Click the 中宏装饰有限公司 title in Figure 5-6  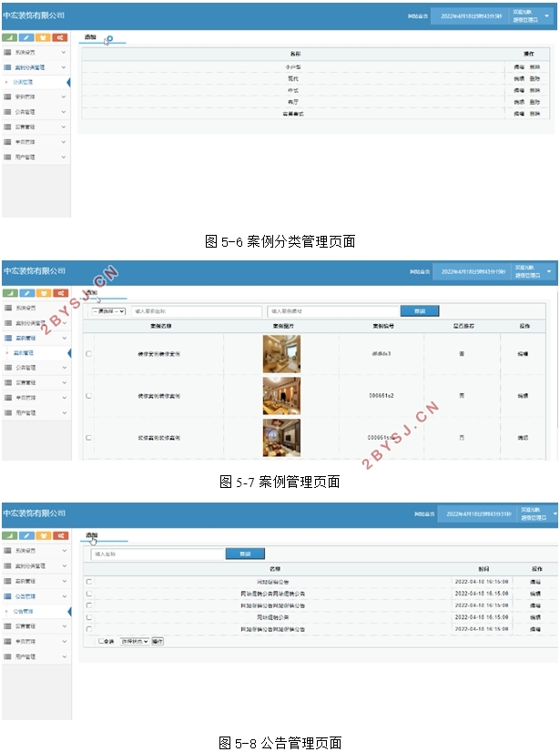[x=34, y=15]
